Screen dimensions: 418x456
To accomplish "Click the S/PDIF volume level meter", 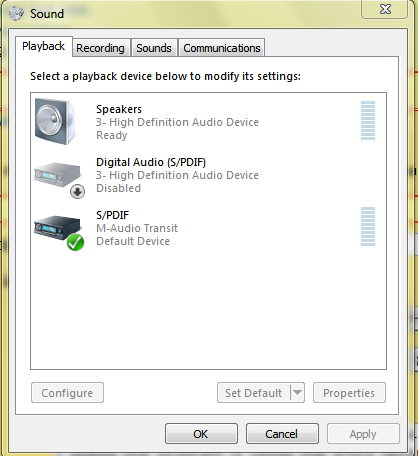I will click(x=368, y=227).
